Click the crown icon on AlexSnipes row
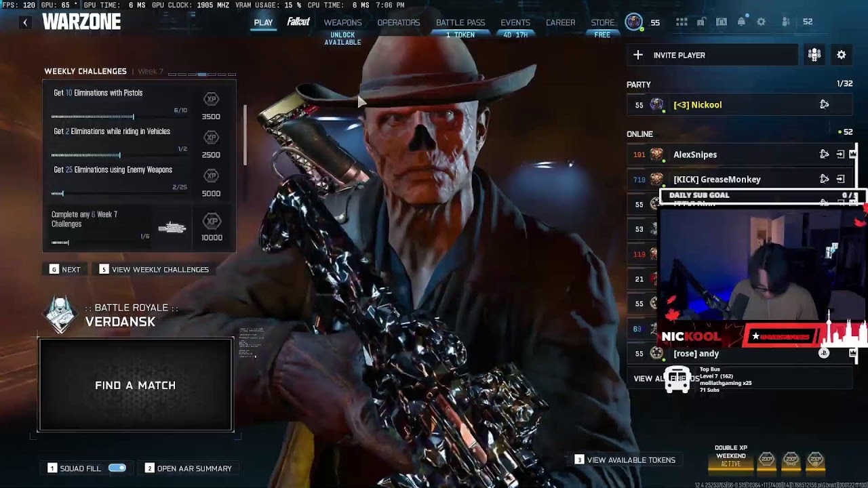This screenshot has width=868, height=488. tap(853, 155)
